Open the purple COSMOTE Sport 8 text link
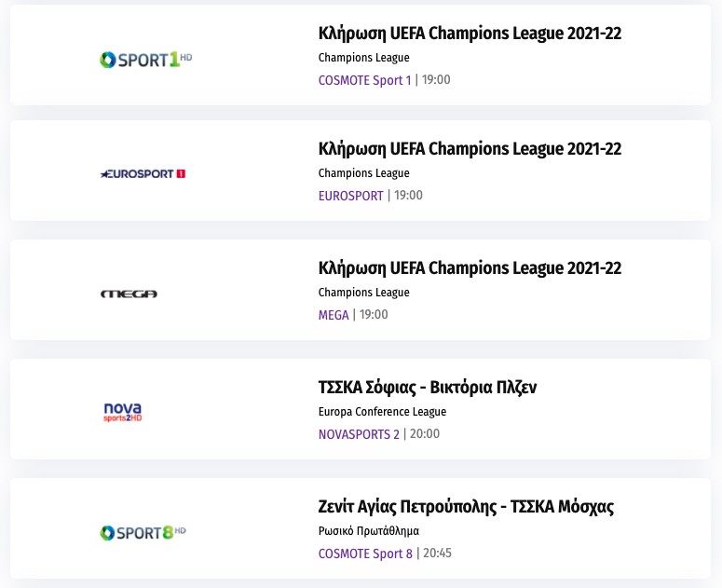Image resolution: width=722 pixels, height=588 pixels. point(365,554)
